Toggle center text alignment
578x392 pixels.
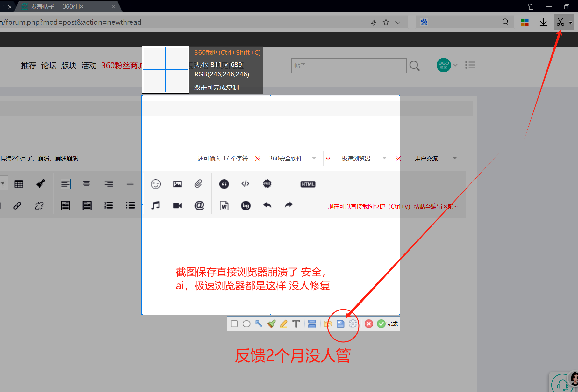[86, 184]
